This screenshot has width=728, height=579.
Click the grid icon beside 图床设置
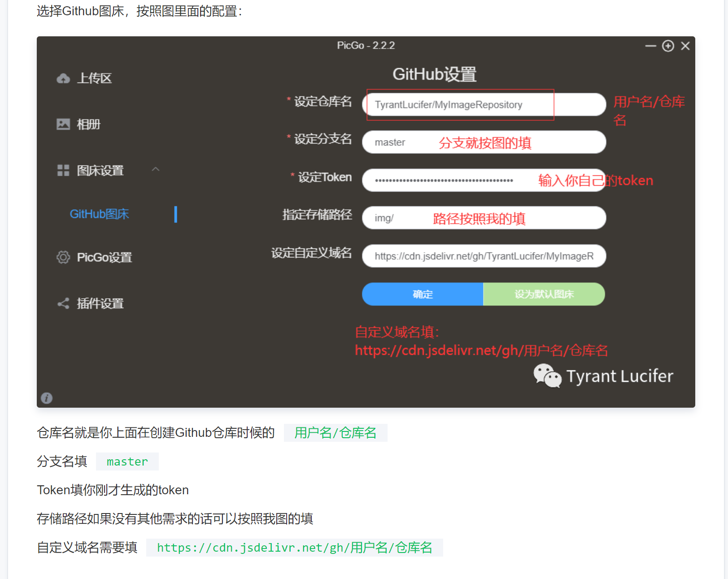pyautogui.click(x=63, y=170)
